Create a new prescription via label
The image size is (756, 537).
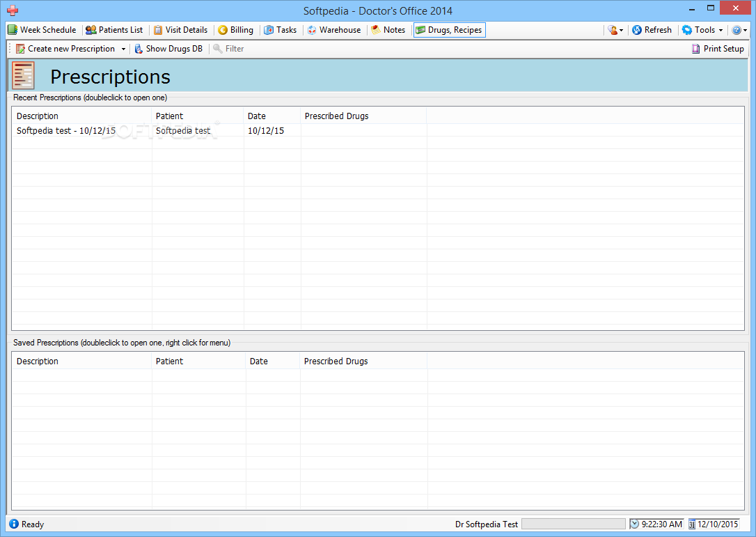tap(72, 49)
